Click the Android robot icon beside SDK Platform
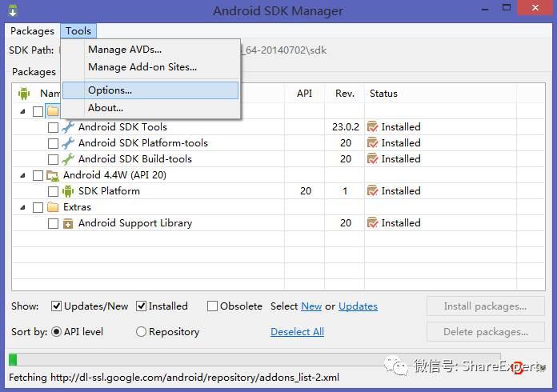 tap(68, 190)
